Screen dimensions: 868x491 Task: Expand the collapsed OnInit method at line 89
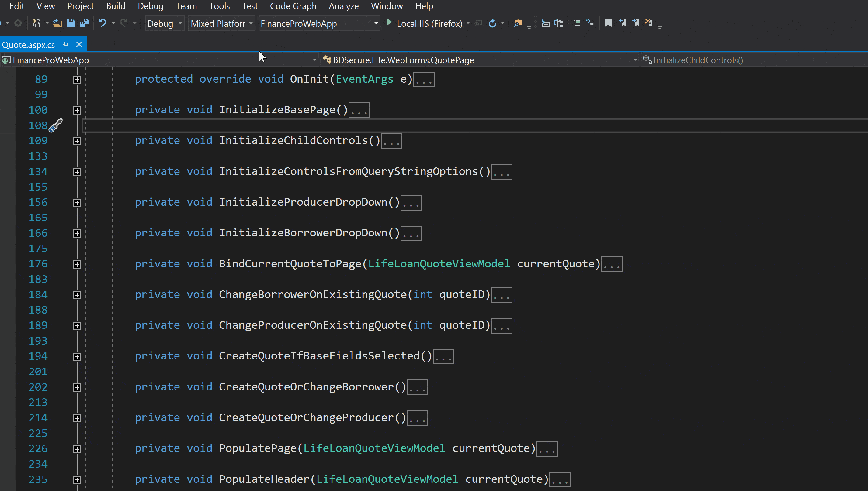pos(77,80)
